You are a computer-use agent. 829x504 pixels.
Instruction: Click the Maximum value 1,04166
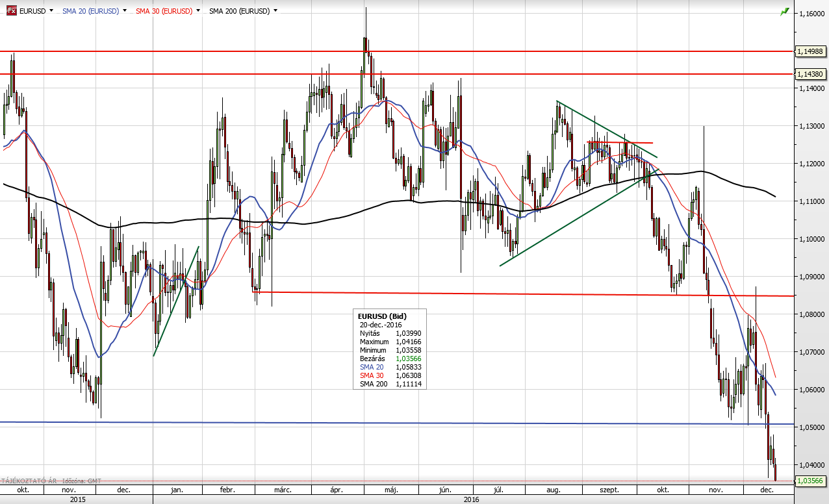(408, 342)
